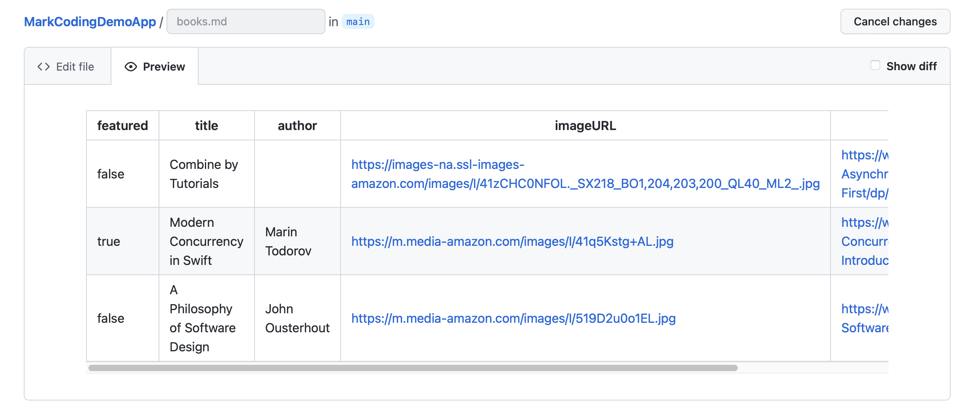Screen dimensions: 980x410
Task: Click the code brackets icon on Edit file tab
Action: pyautogui.click(x=44, y=67)
